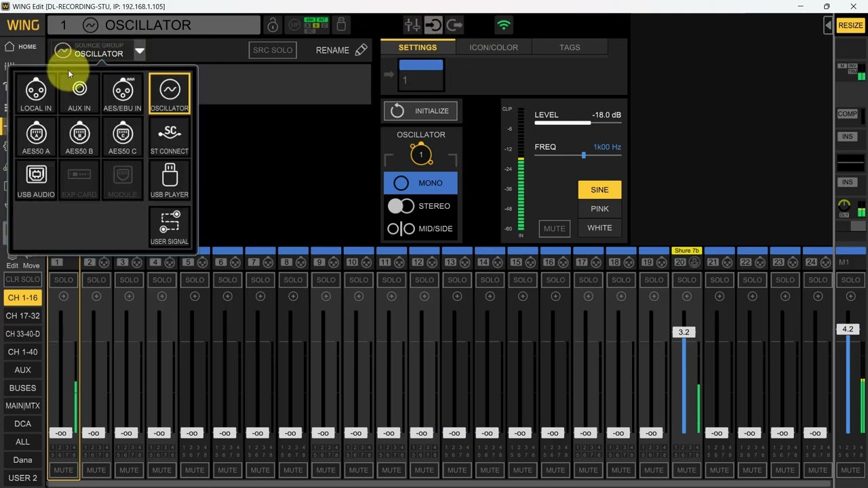This screenshot has height=488, width=868.
Task: Choose the USB PLAYER source
Action: pos(170,180)
